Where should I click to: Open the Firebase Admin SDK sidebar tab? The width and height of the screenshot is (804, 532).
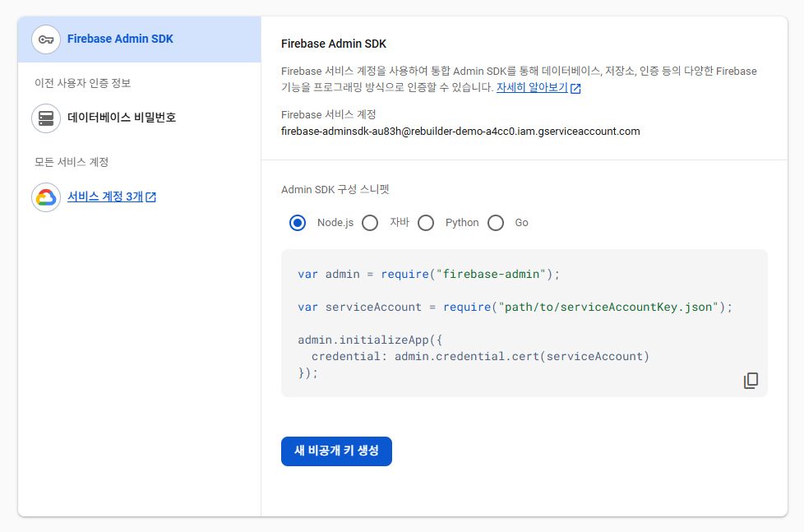(140, 39)
